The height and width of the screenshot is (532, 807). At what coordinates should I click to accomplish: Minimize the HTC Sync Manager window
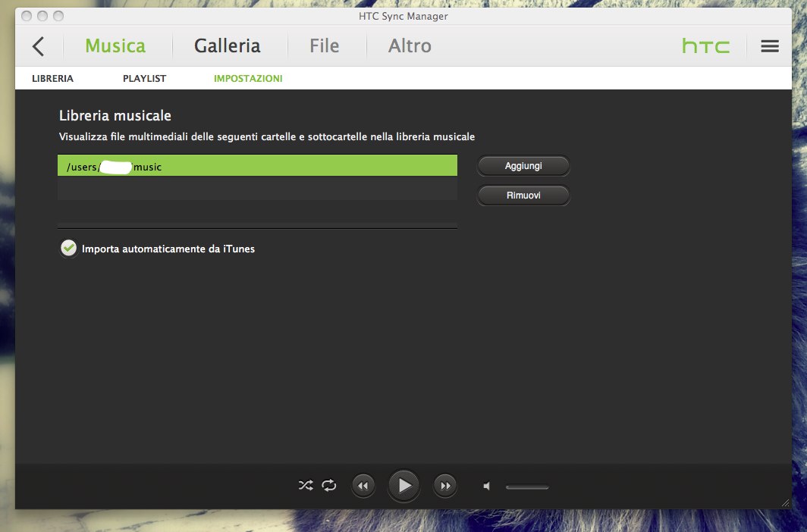tap(42, 16)
